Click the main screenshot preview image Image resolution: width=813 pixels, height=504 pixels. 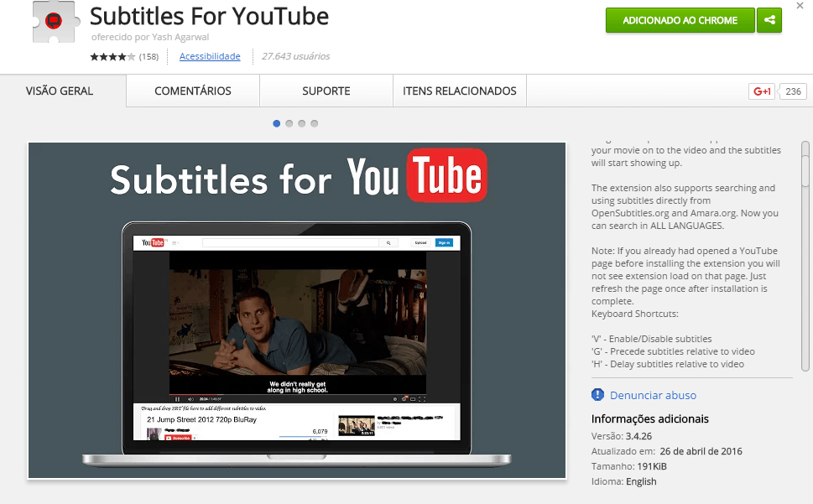(296, 310)
